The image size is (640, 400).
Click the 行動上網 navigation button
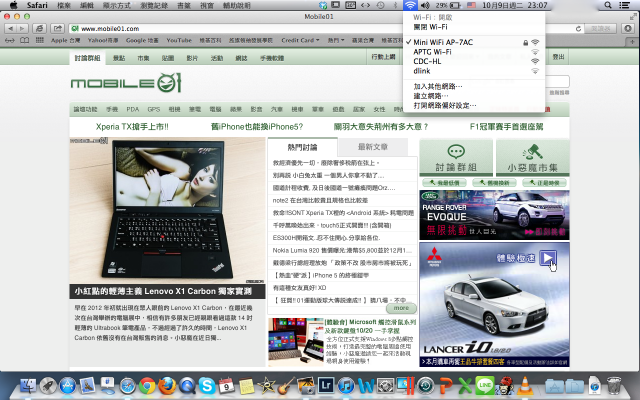(x=383, y=57)
